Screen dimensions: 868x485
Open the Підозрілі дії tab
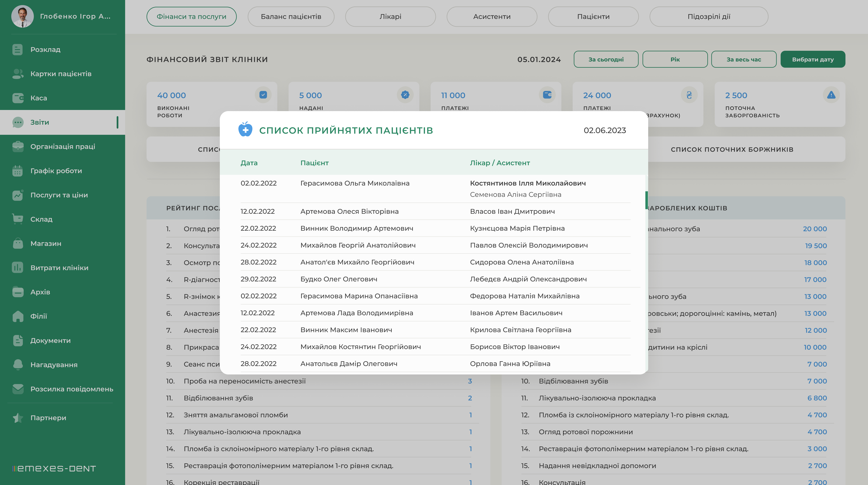709,17
